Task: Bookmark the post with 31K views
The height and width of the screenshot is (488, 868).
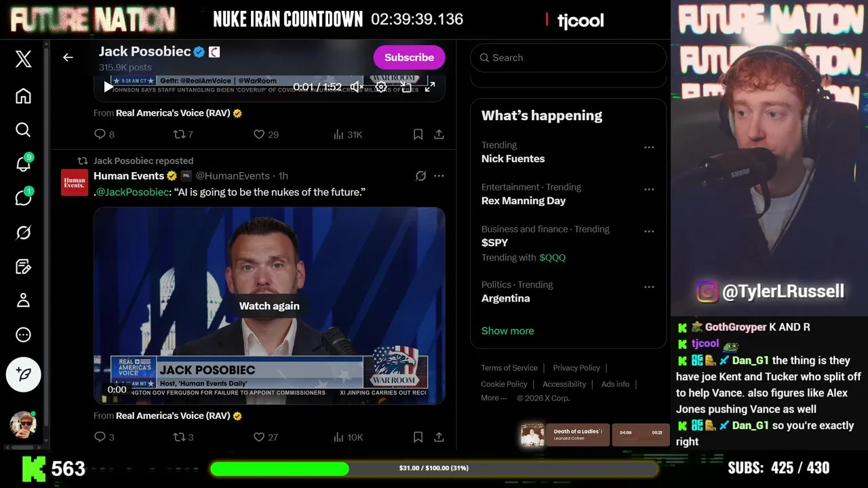Action: coord(418,134)
